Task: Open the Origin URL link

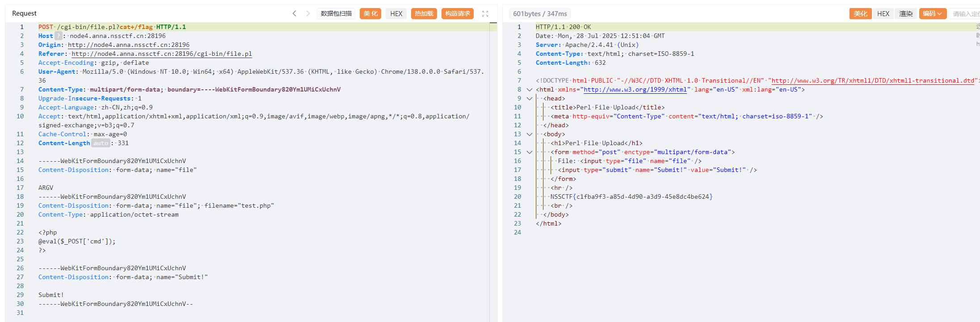Action: [129, 45]
